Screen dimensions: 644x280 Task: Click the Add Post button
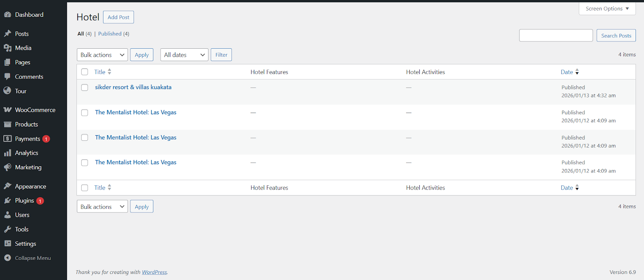pyautogui.click(x=118, y=17)
